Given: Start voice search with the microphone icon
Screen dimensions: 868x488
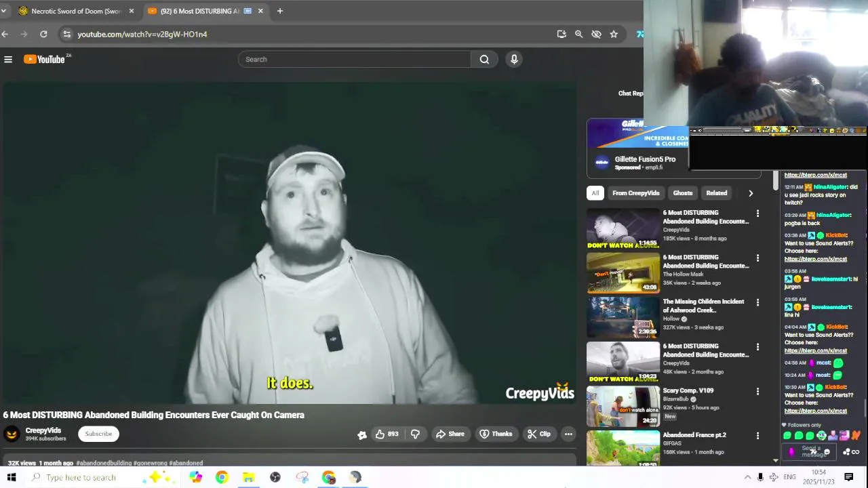Looking at the screenshot, I should point(514,60).
